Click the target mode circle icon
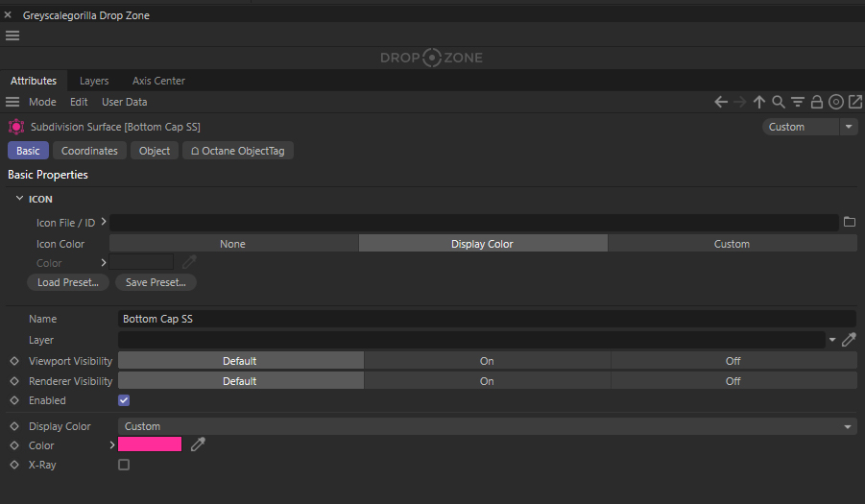Screen dimensions: 865x504 click(836, 102)
